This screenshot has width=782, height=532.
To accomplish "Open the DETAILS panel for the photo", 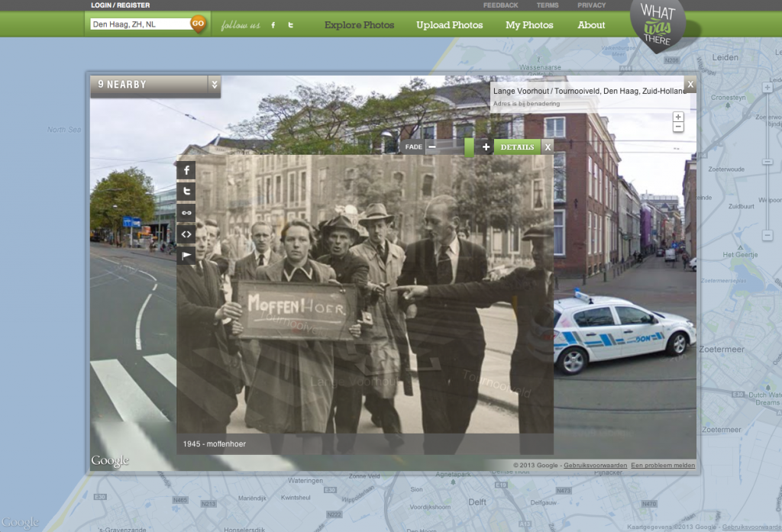I will click(517, 147).
